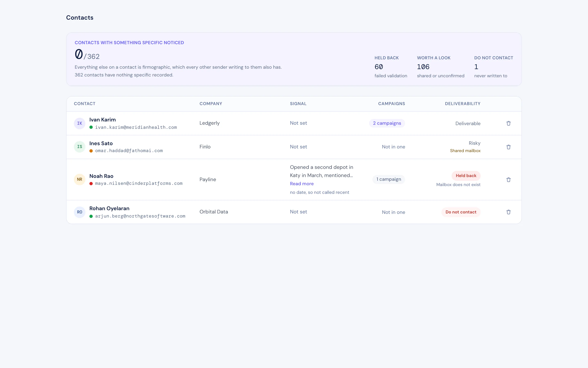
Task: Open the Read more link in Noah Rao's signal
Action: tap(302, 184)
